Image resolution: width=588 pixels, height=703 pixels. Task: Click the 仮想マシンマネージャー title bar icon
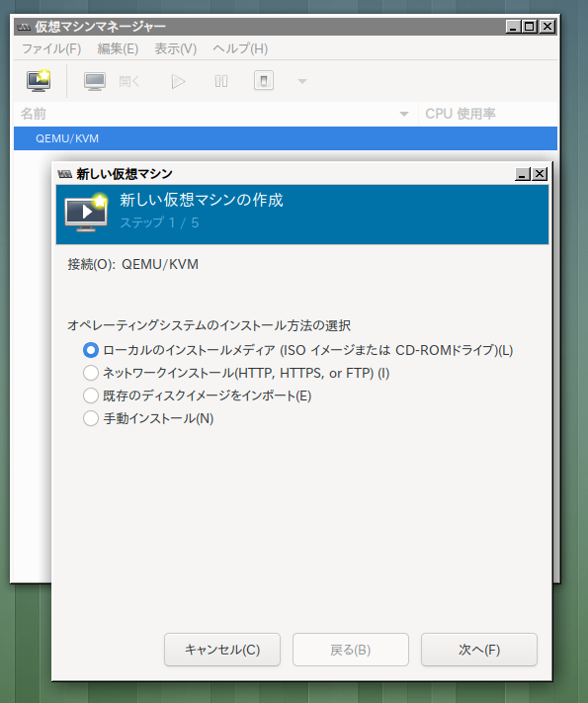coord(24,27)
